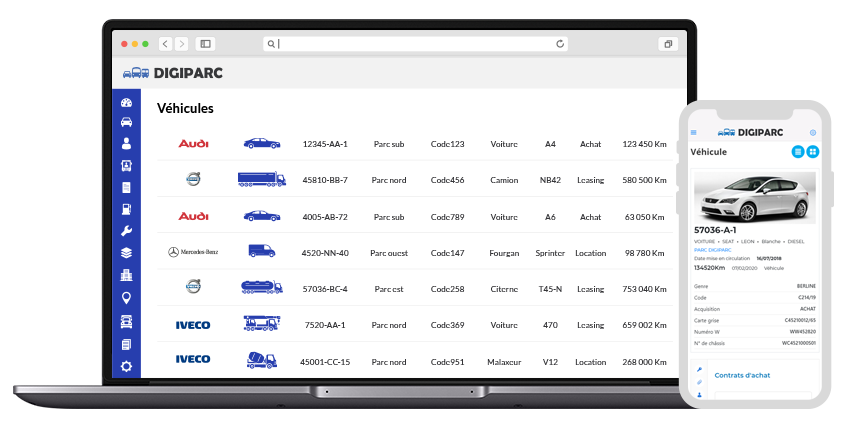
Task: Click IVECO logo in 7520-AA-1 row
Action: coord(193,325)
